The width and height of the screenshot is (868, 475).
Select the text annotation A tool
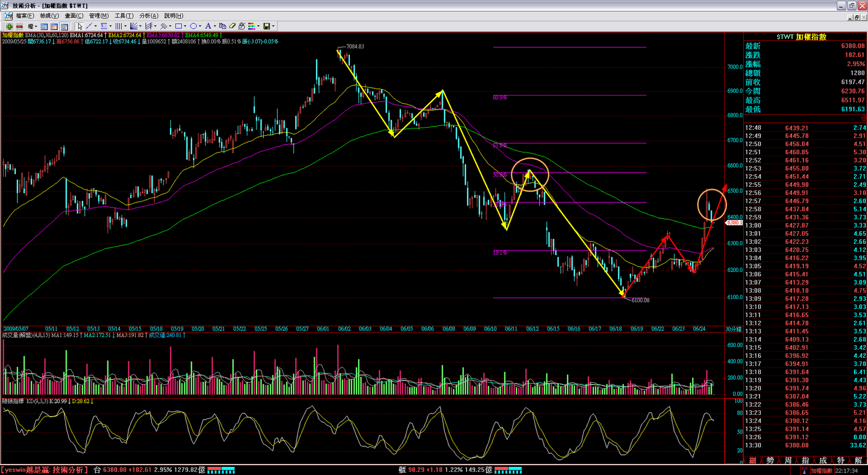pyautogui.click(x=208, y=26)
